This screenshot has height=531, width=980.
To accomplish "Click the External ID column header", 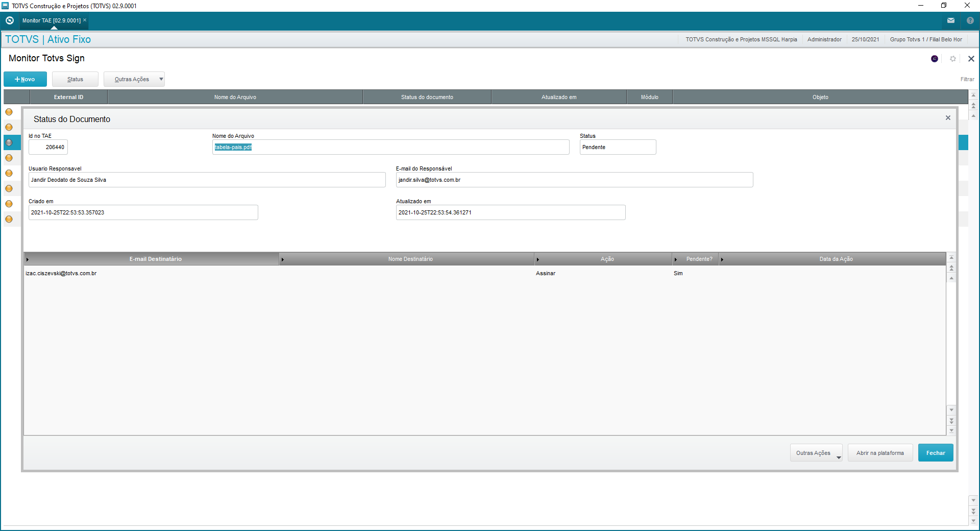I will tap(69, 97).
